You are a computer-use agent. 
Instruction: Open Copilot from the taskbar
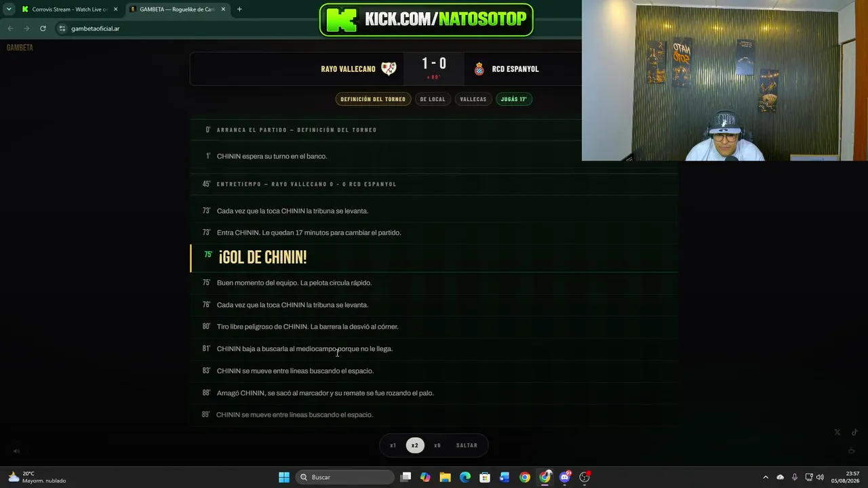coord(425,477)
